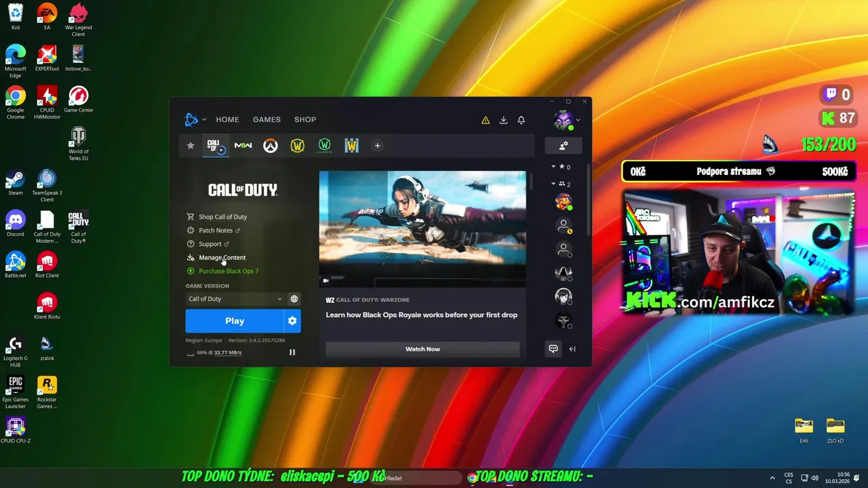The height and width of the screenshot is (488, 868).
Task: Open the downloads icon in the header
Action: [x=503, y=120]
